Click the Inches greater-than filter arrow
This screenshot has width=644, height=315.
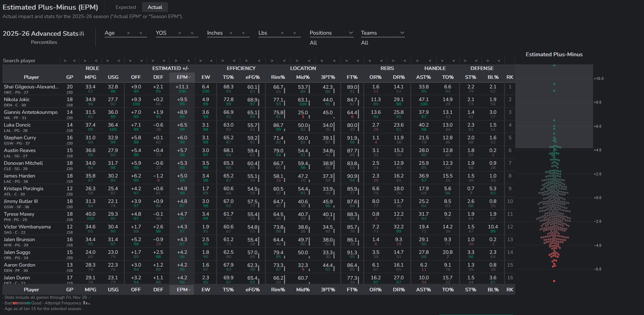point(231,33)
